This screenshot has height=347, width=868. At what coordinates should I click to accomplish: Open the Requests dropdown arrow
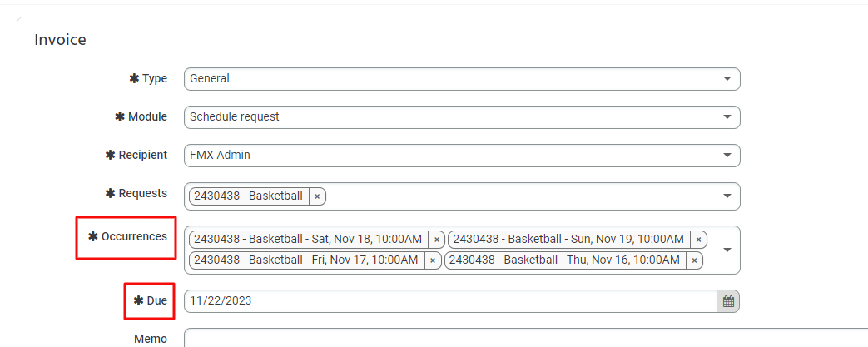pyautogui.click(x=727, y=196)
